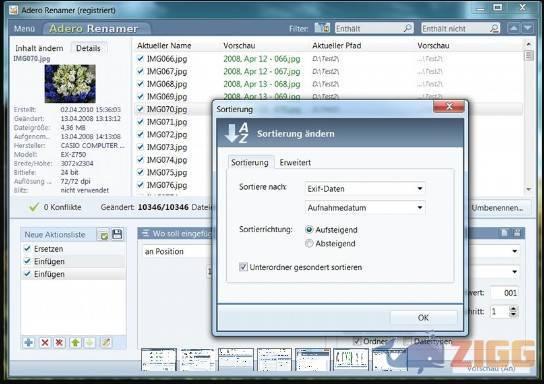The width and height of the screenshot is (544, 384).
Task: Click save icon in insert panel header
Action: pyautogui.click(x=517, y=233)
